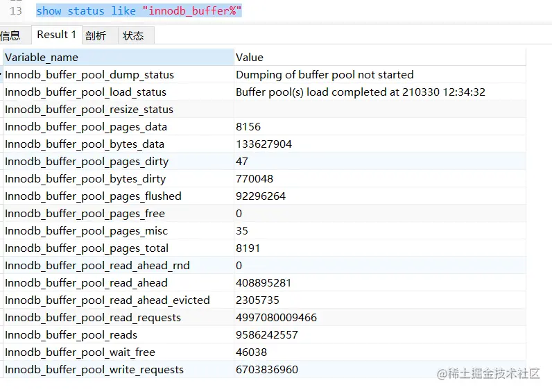This screenshot has height=392, width=552.
Task: Select the Innodb_buffer_pool_pages_data cell
Action: click(119, 127)
